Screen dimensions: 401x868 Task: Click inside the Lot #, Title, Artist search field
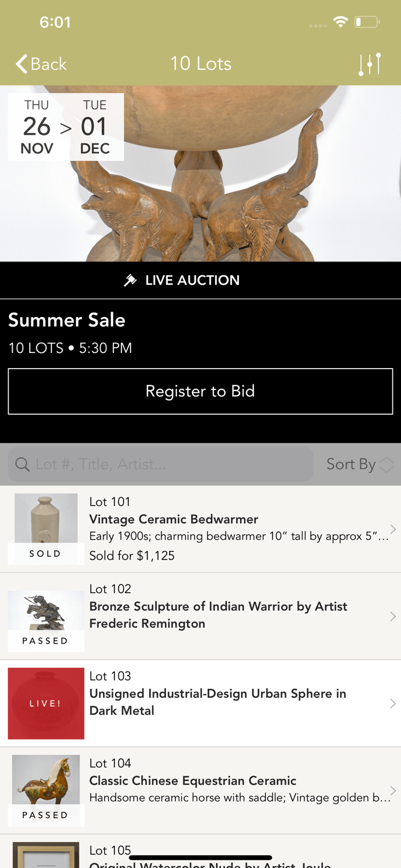160,464
